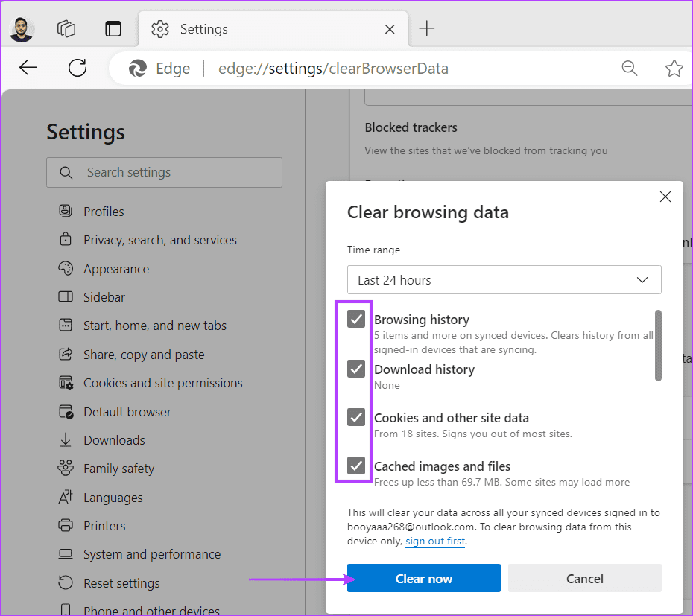Uncheck Cached images and files checkbox
This screenshot has height=616, width=693.
coord(356,466)
